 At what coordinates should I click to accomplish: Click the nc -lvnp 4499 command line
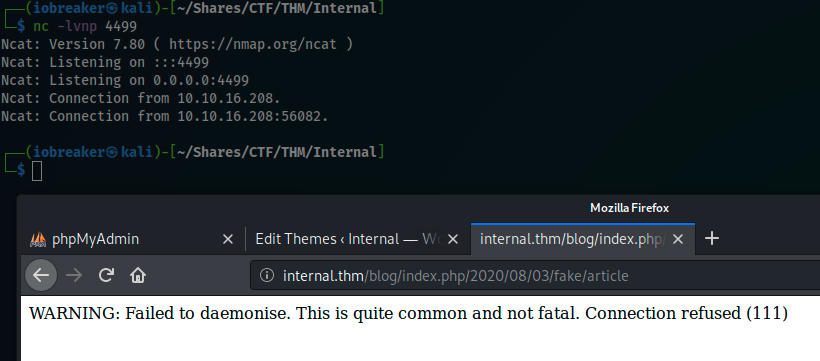85,26
